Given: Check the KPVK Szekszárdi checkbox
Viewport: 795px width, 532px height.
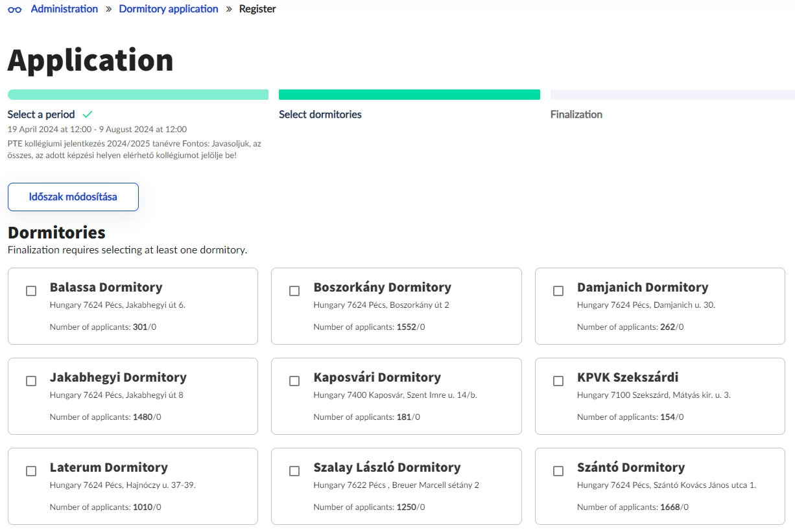Looking at the screenshot, I should click(x=558, y=381).
